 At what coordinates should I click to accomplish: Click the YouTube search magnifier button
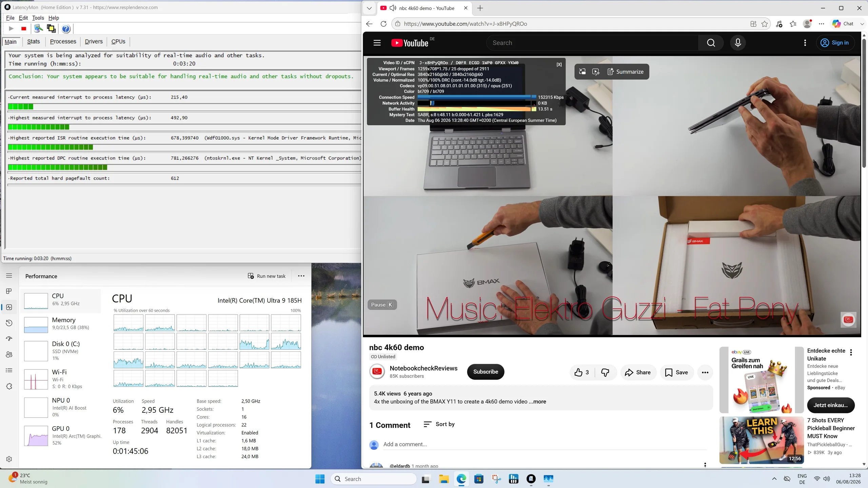pyautogui.click(x=711, y=43)
